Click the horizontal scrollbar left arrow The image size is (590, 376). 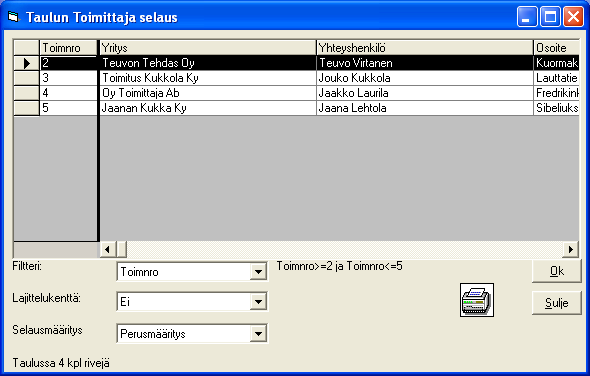[x=108, y=249]
